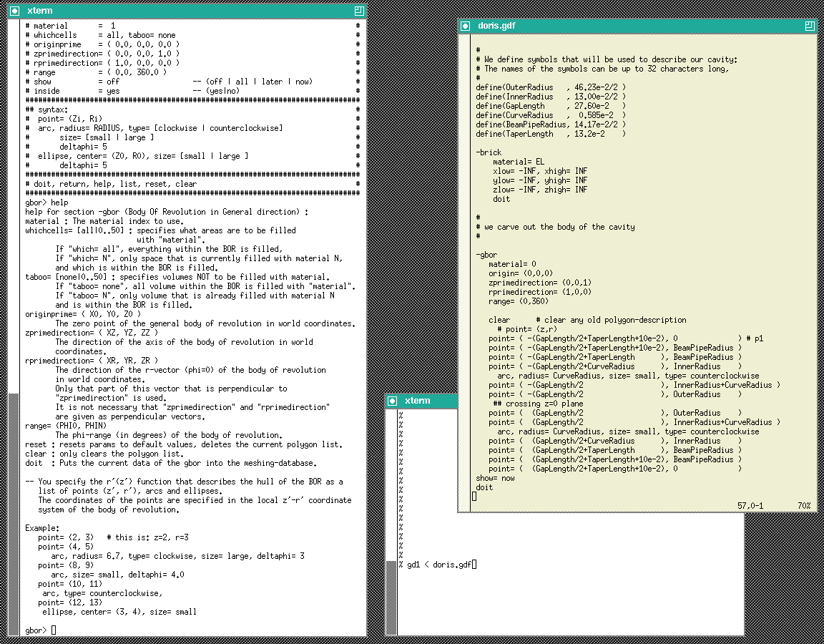The width and height of the screenshot is (824, 644).
Task: Click the upper scrollbar trough of the small xterm
Action: pos(392,484)
